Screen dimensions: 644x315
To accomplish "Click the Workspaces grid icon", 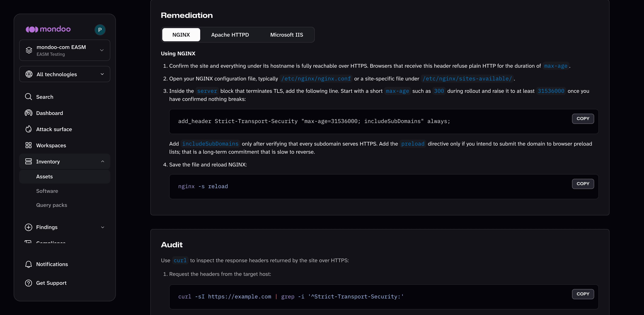I will (x=29, y=145).
